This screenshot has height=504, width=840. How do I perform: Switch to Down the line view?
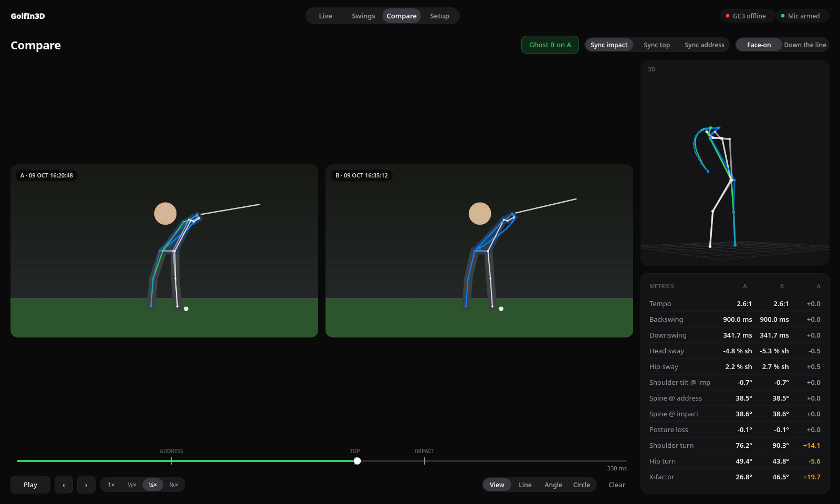(x=805, y=45)
